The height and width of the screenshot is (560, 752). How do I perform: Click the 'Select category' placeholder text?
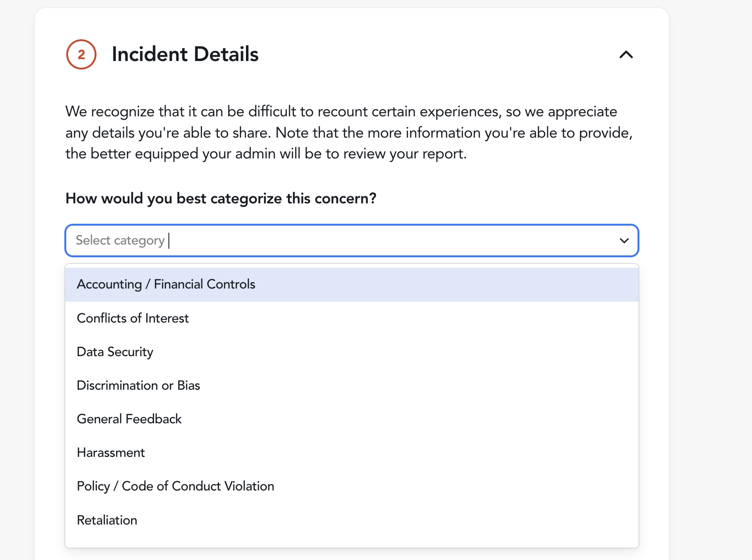click(120, 241)
